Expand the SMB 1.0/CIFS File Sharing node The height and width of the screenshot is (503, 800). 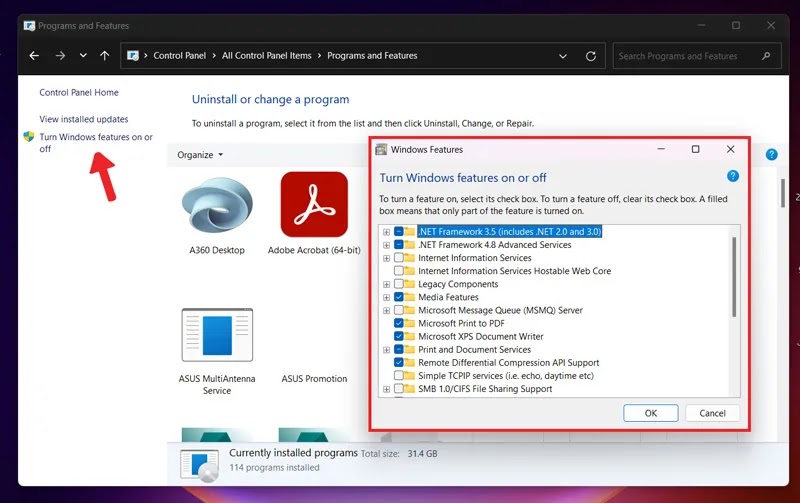(x=386, y=389)
